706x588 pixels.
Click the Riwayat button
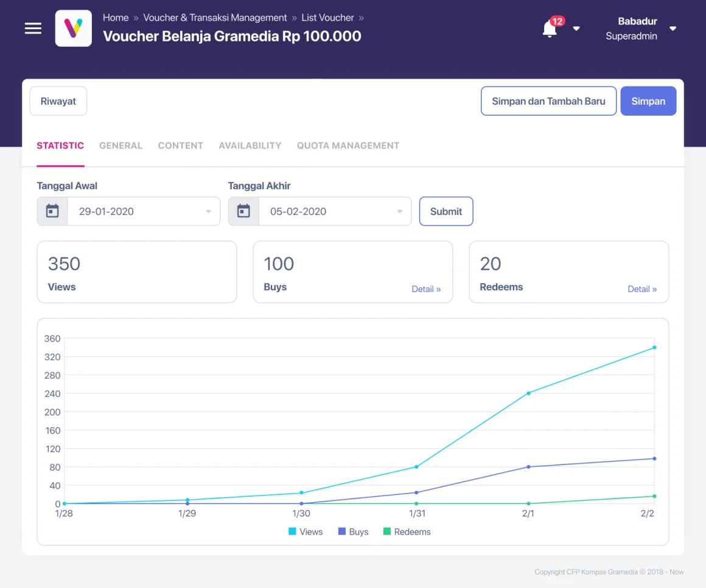click(58, 101)
